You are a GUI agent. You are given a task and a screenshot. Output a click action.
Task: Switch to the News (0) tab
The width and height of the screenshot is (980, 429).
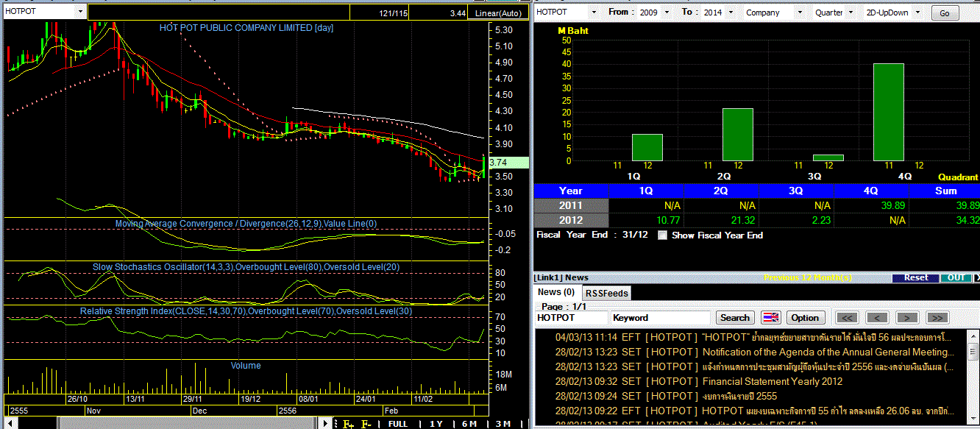coord(556,293)
